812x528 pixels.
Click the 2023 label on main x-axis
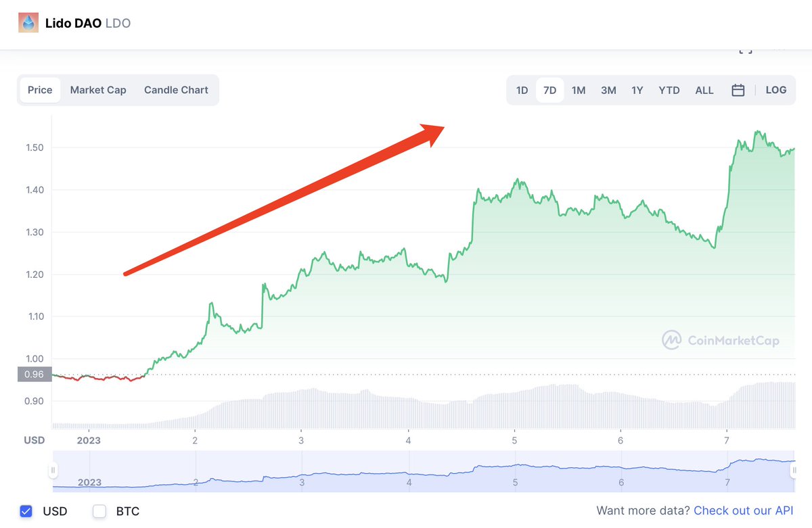[89, 440]
